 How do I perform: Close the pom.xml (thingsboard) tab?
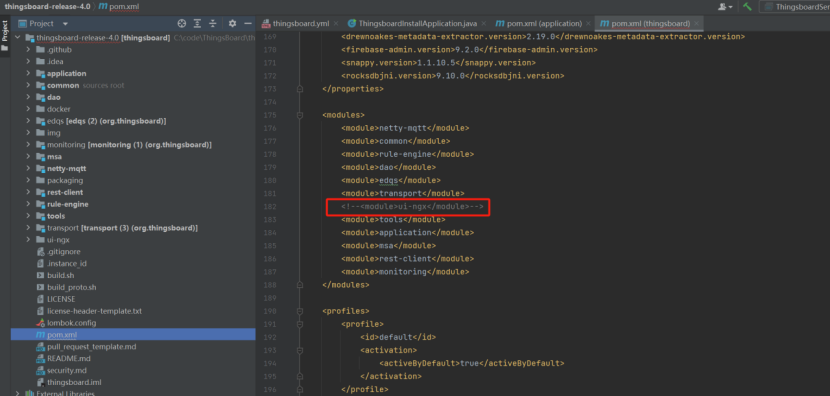[697, 23]
